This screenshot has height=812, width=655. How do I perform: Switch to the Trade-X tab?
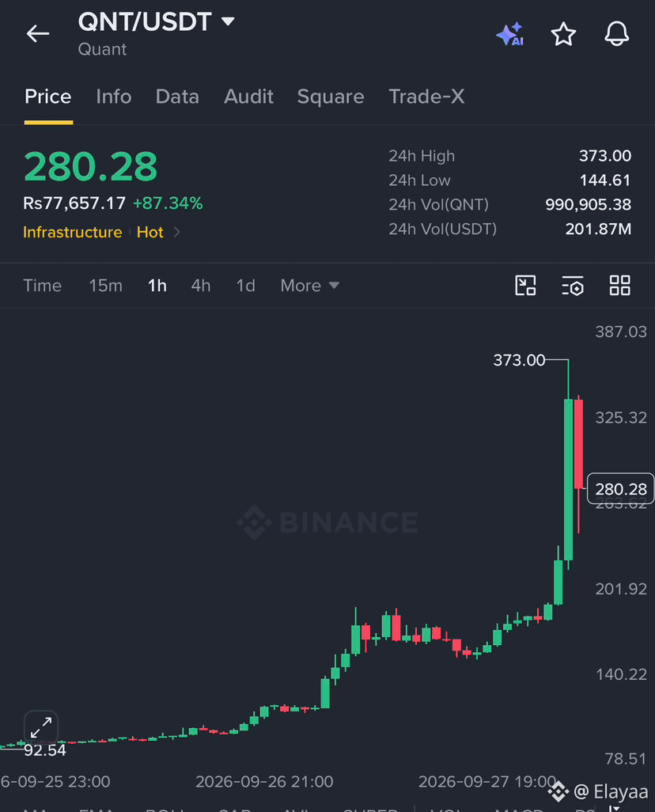[426, 97]
